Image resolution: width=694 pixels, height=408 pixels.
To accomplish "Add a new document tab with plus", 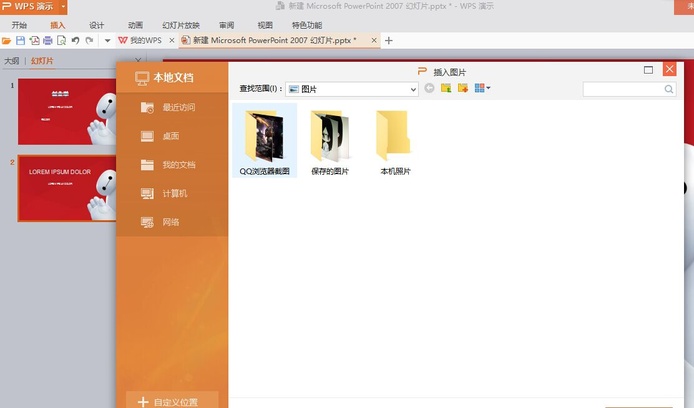I will [x=389, y=41].
